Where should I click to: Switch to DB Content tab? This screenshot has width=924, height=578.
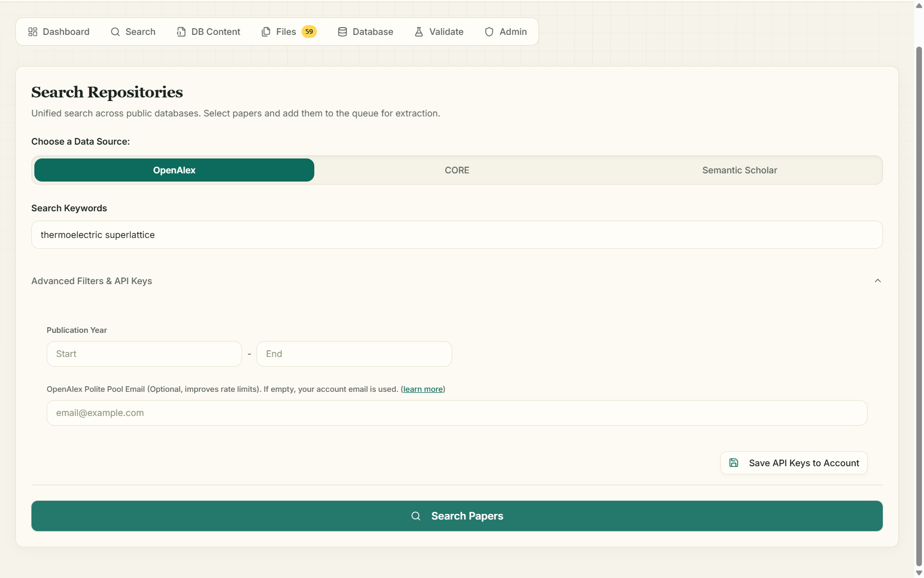(209, 32)
